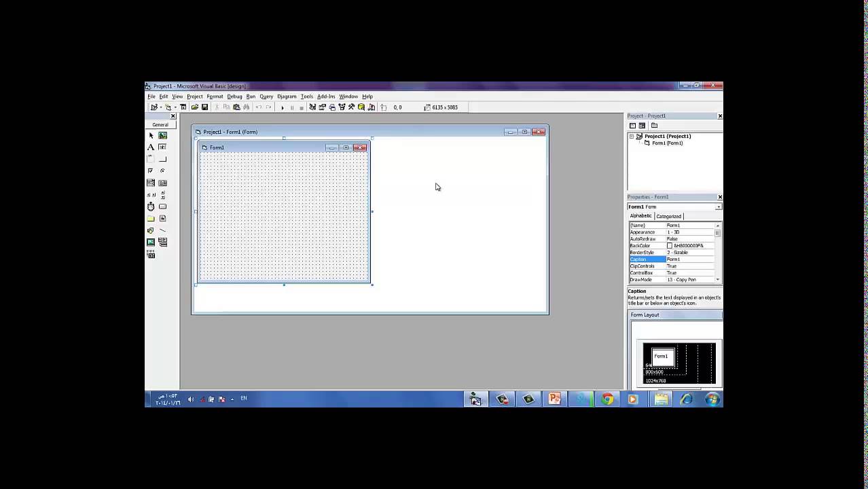Viewport: 868px width, 489px height.
Task: Start the program with the Run arrow
Action: (283, 107)
